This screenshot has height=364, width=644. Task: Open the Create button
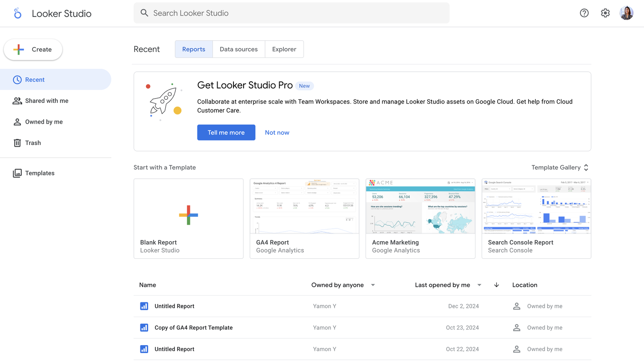coord(33,49)
